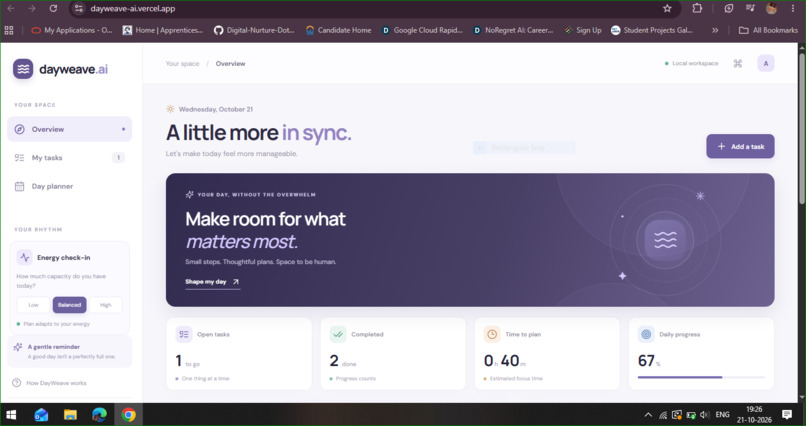Show hidden system tray icons
Screen dimensions: 806x426
pyautogui.click(x=648, y=415)
